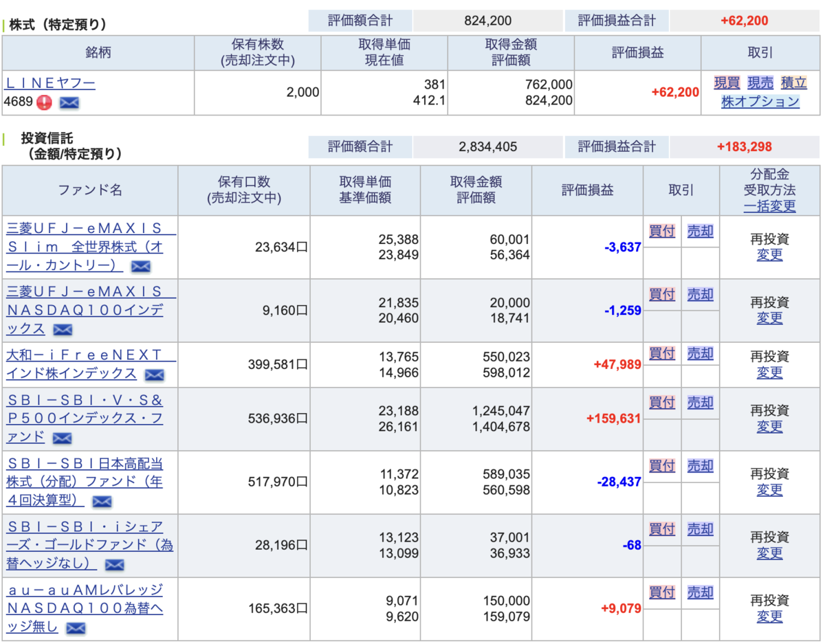Click 積立 for LINEヤフー
The width and height of the screenshot is (825, 644).
tap(794, 83)
